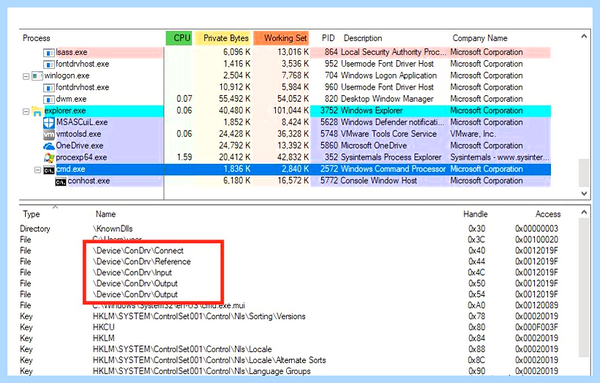The width and height of the screenshot is (600, 383).
Task: Collapse the cmd.exe process tree
Action: point(38,169)
